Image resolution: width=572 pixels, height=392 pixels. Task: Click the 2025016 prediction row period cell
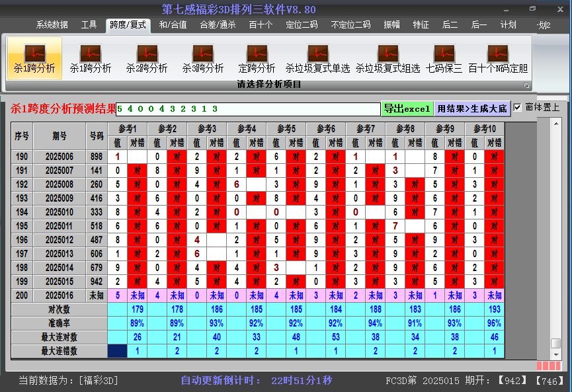point(60,295)
